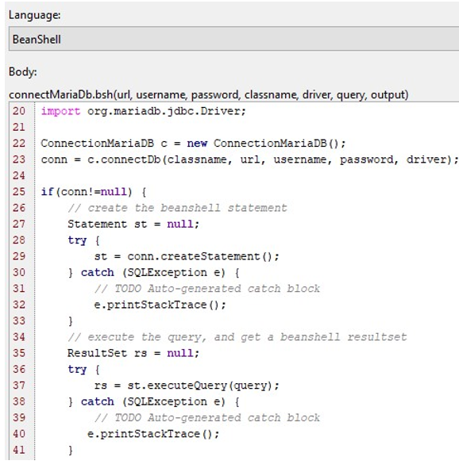Click the rs = st.executeQuery(query) line
Viewport: 459px width, 476px height.
[x=187, y=386]
